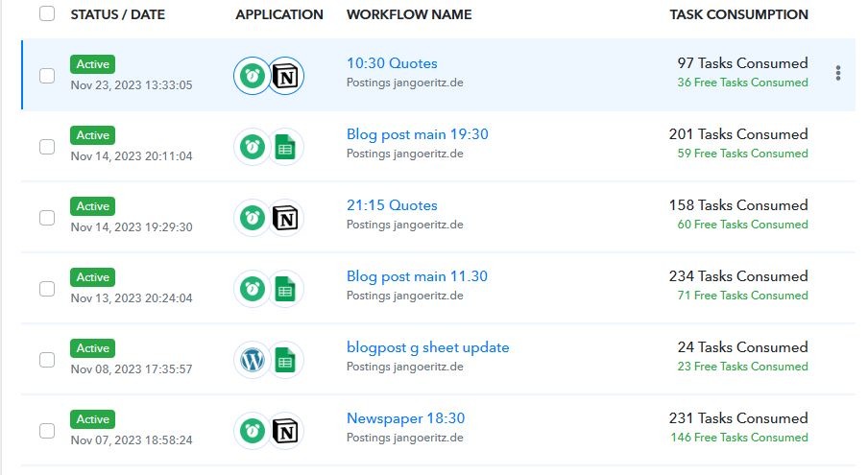Click the date 'Nov 07, 2023 18:58:24'
Image resolution: width=868 pixels, height=475 pixels.
pos(132,440)
